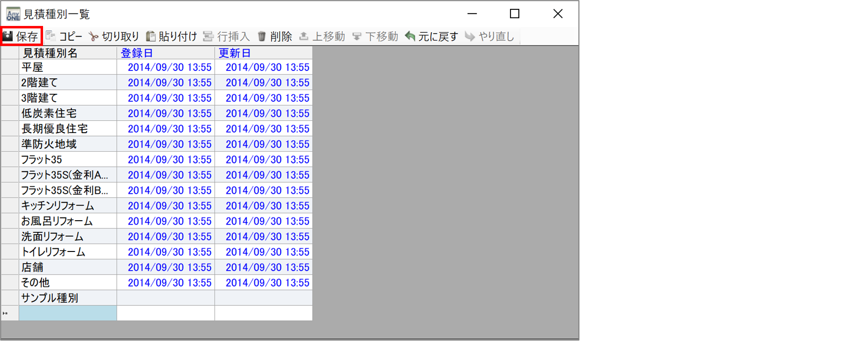Select the 低炭素住宅 name cell

[x=67, y=114]
